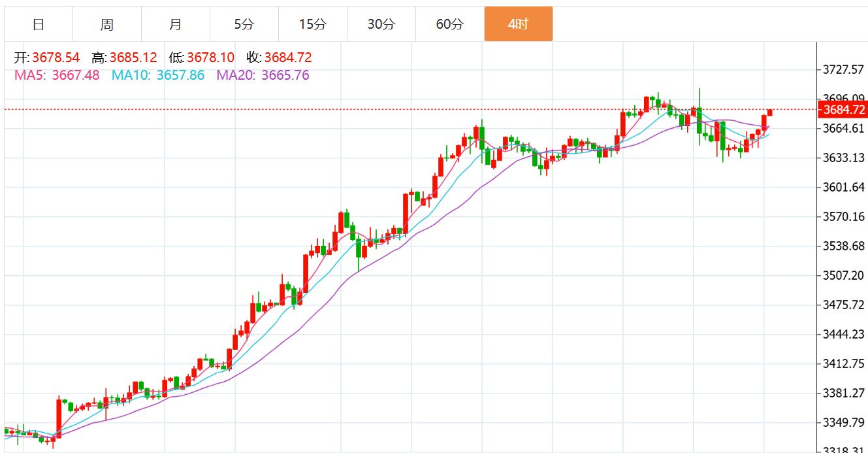The width and height of the screenshot is (868, 453).
Task: Click the 收 closing price value 3684.72
Action: tap(288, 58)
